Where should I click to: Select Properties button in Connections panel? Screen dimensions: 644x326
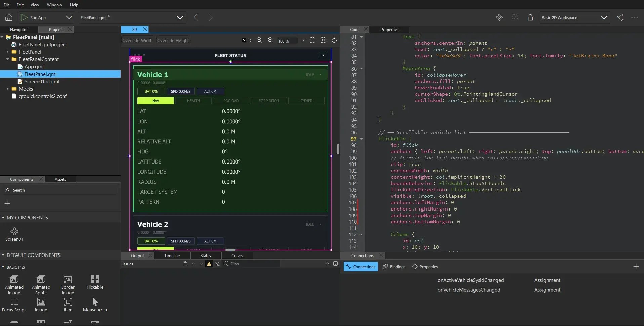pyautogui.click(x=425, y=267)
